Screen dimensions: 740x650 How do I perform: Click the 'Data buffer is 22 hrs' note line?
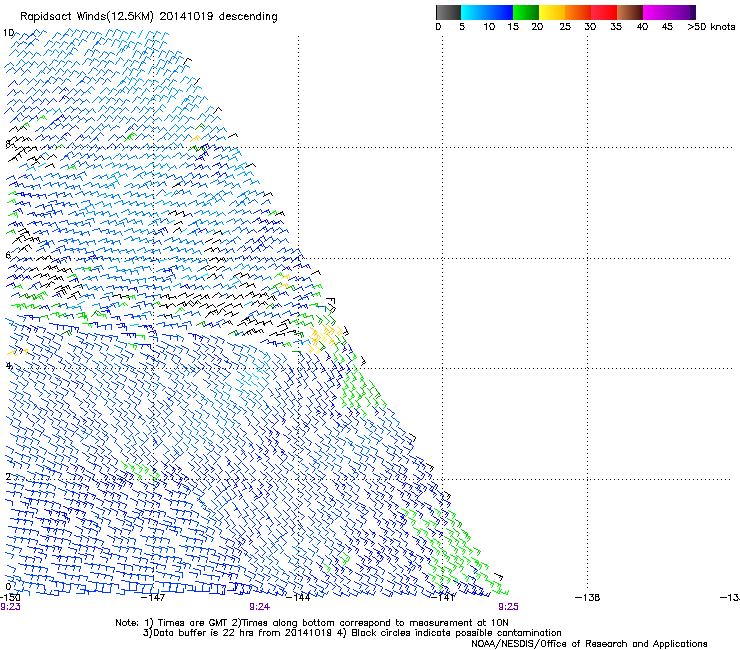click(352, 633)
